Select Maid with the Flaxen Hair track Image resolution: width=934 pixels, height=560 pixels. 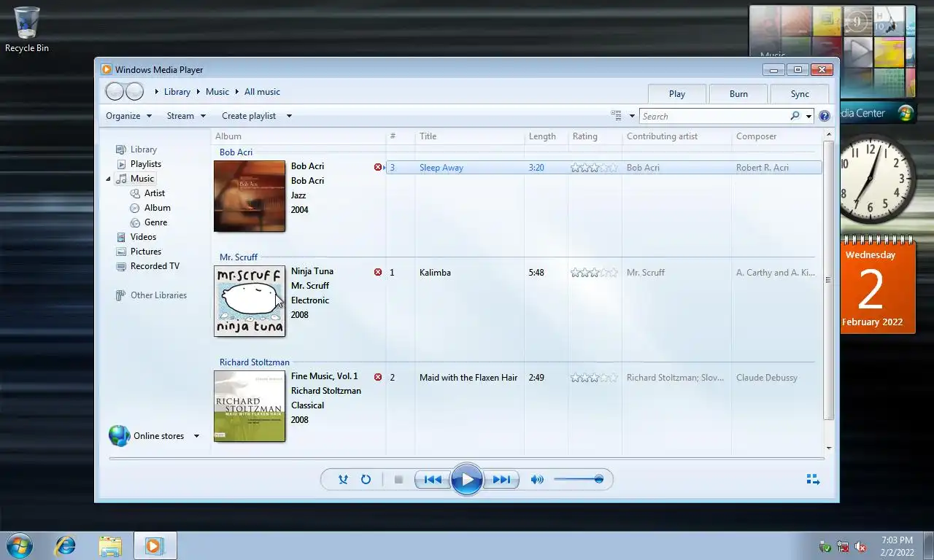[468, 378]
